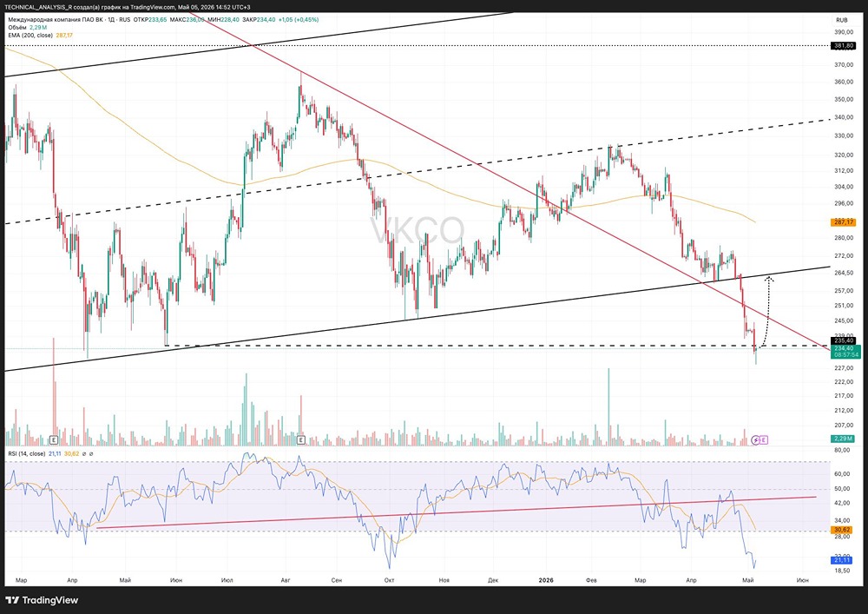Click the purple E marker in May 2026
This screenshot has height=614, width=868.
coord(763,440)
